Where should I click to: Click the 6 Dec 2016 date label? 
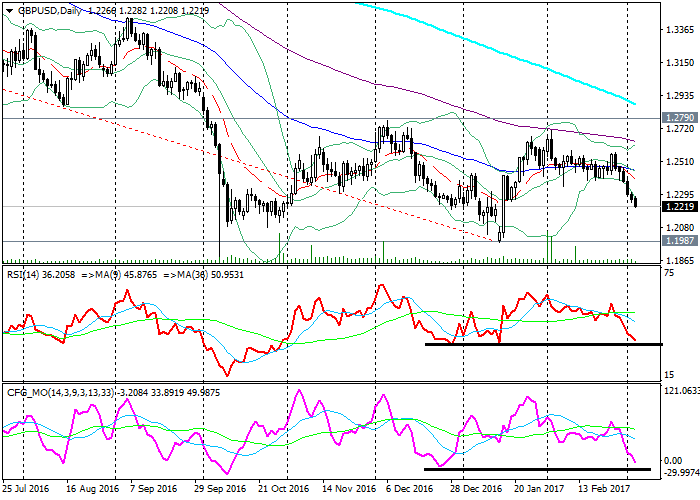409,488
